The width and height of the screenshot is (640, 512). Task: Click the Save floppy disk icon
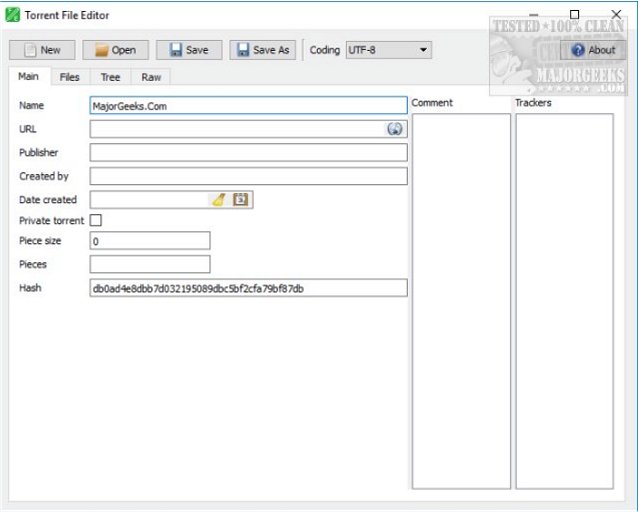click(176, 50)
